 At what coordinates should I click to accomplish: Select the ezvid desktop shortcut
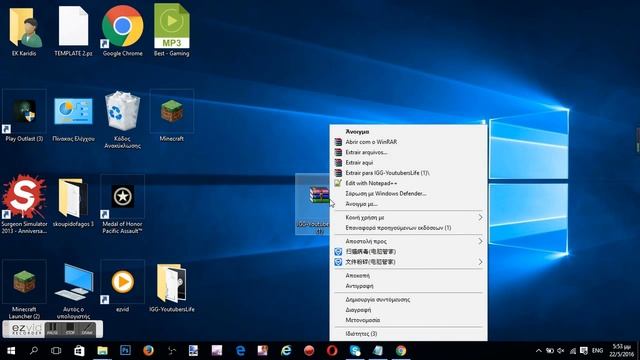122,287
